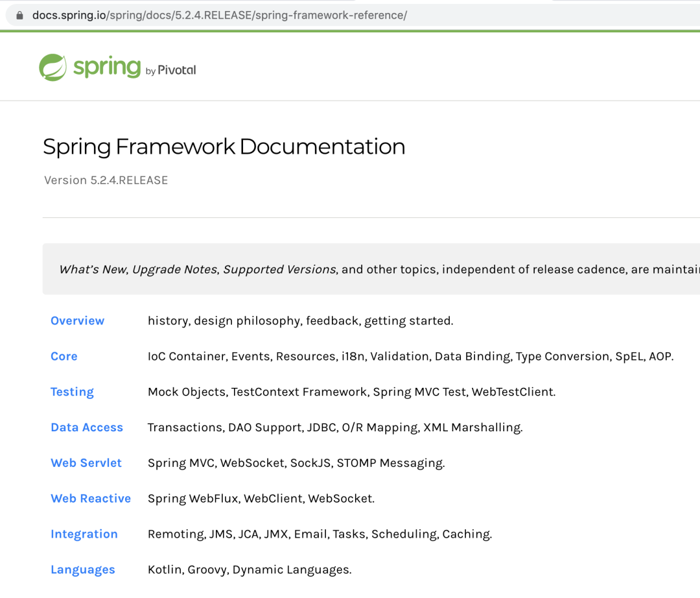
Task: Open the Core documentation section
Action: (x=64, y=356)
